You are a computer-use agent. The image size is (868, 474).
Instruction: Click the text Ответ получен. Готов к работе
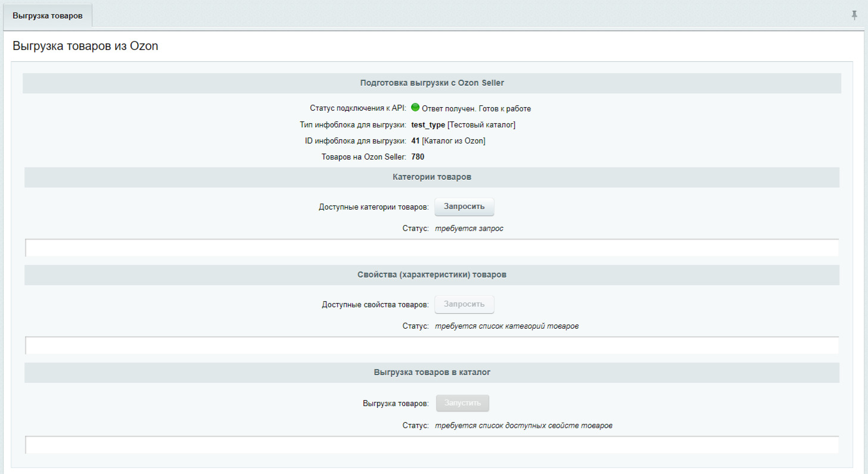point(476,109)
